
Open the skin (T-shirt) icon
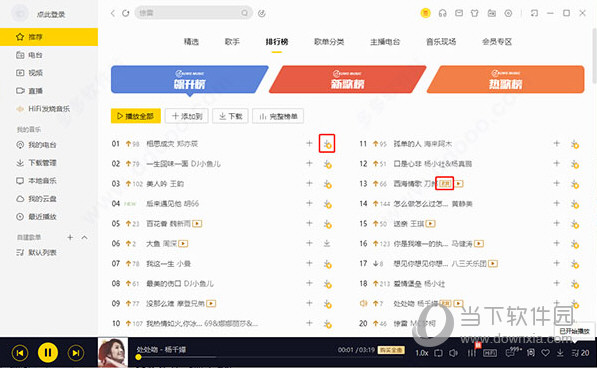(474, 13)
